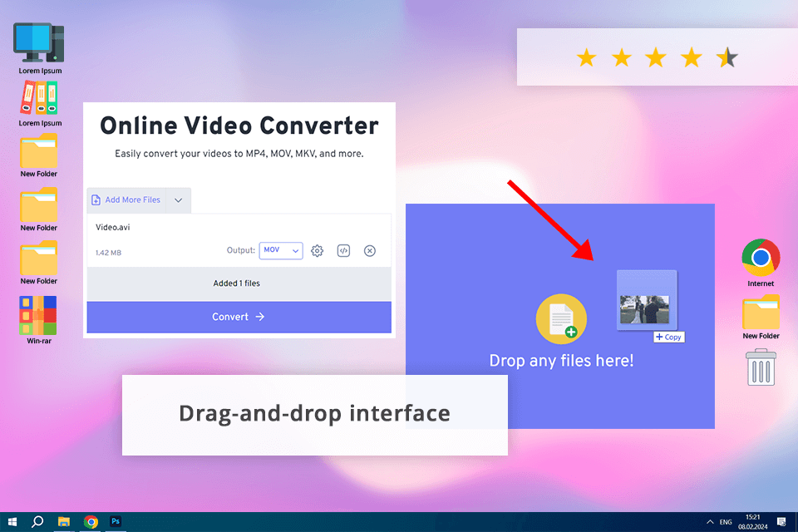The image size is (798, 532).
Task: Show hidden system tray icons chevron
Action: (710, 522)
